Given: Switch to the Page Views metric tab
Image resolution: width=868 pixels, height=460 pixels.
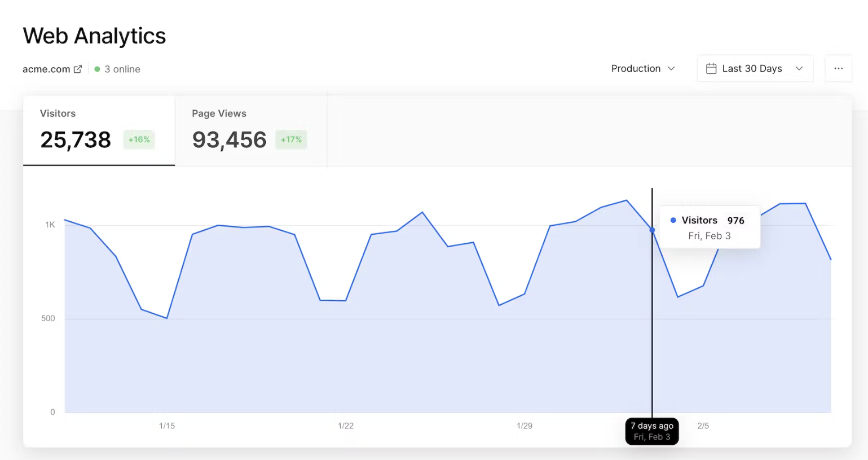Looking at the screenshot, I should [251, 130].
